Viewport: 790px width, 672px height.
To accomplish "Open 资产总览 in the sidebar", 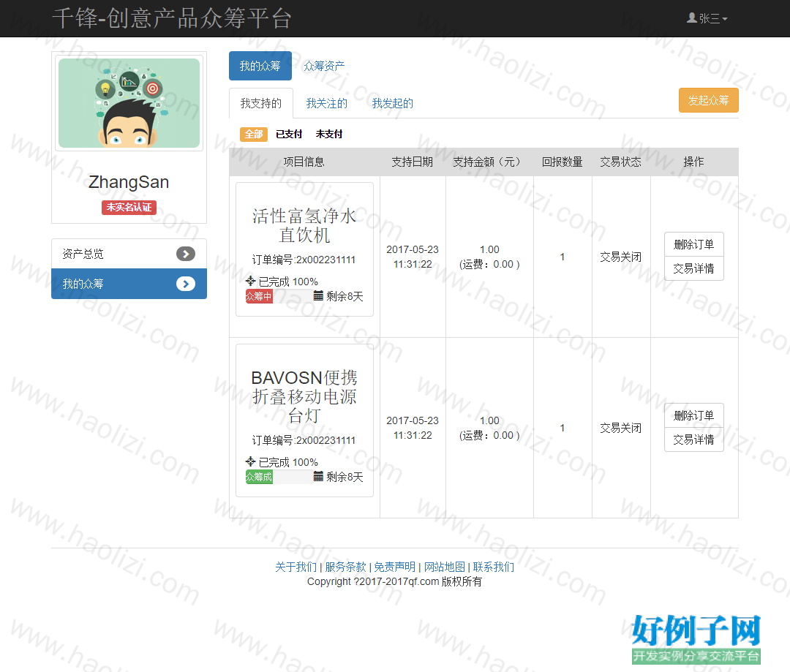I will coord(129,254).
